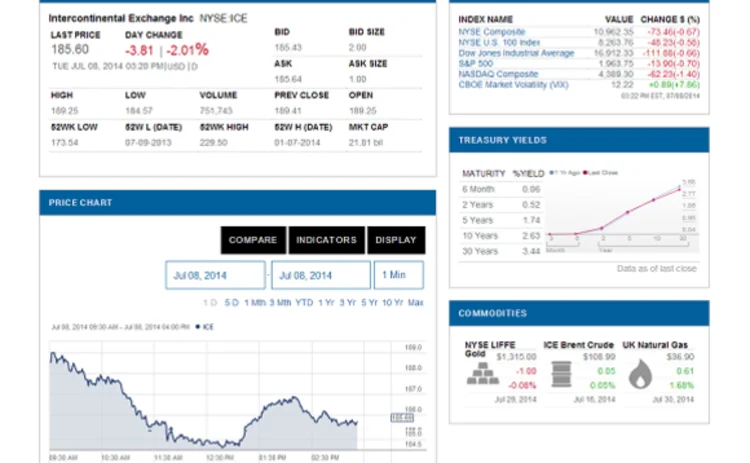
Task: Click the 52wk low value 173.54
Action: (65, 143)
